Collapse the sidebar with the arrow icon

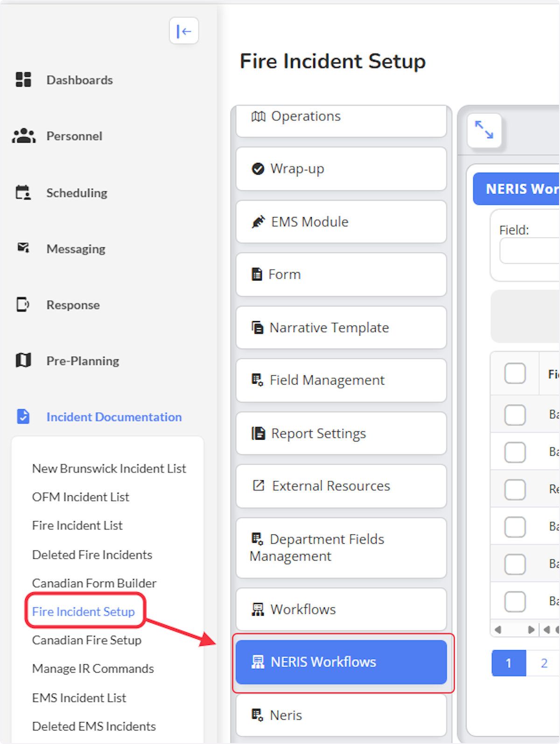[x=184, y=31]
